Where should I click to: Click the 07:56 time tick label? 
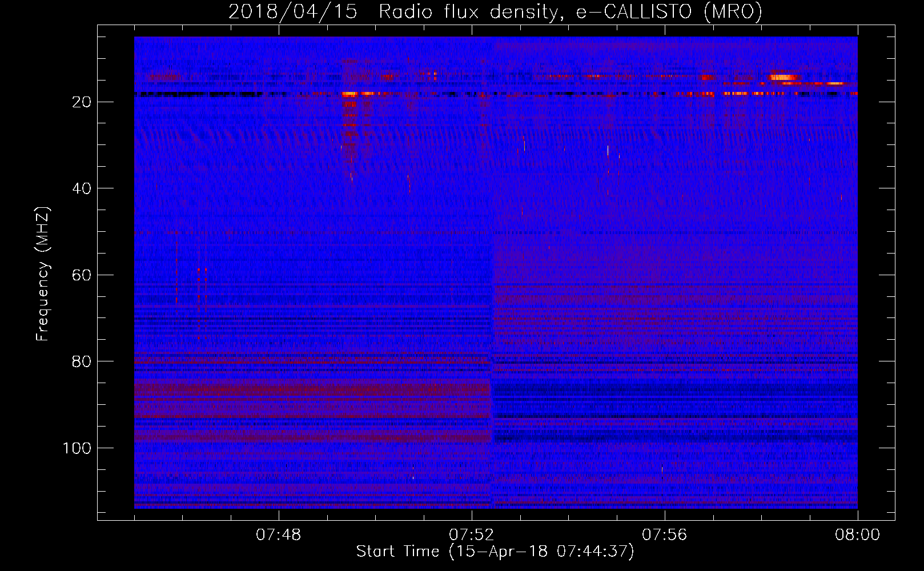(665, 535)
